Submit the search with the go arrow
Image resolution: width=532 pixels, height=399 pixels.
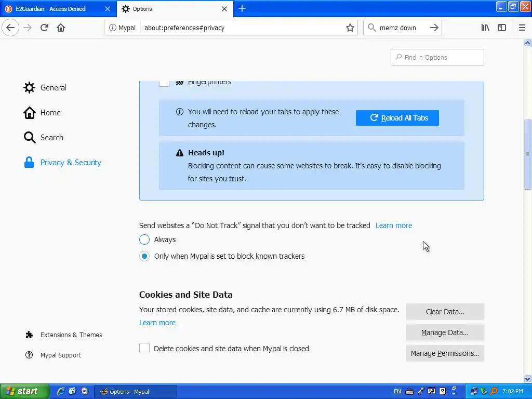coord(434,28)
